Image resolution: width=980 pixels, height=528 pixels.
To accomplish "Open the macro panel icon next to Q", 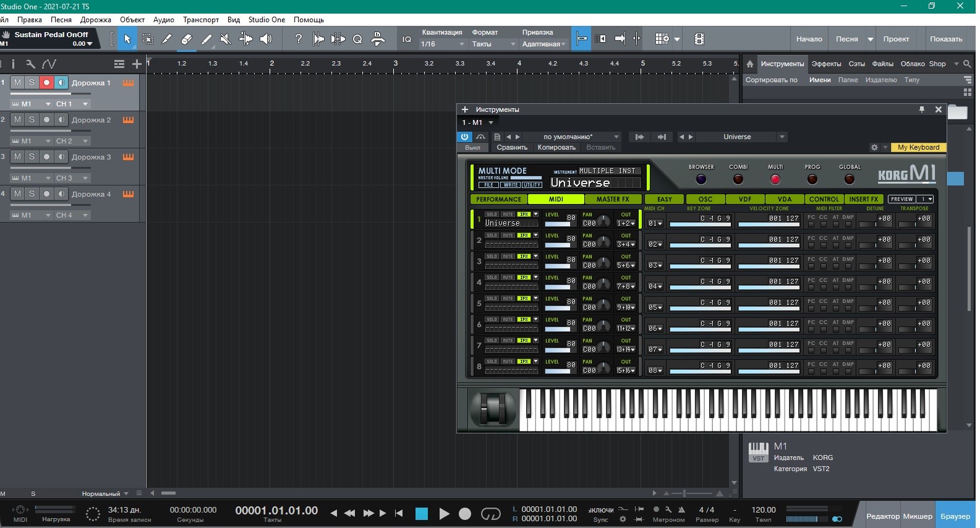I will pos(378,39).
